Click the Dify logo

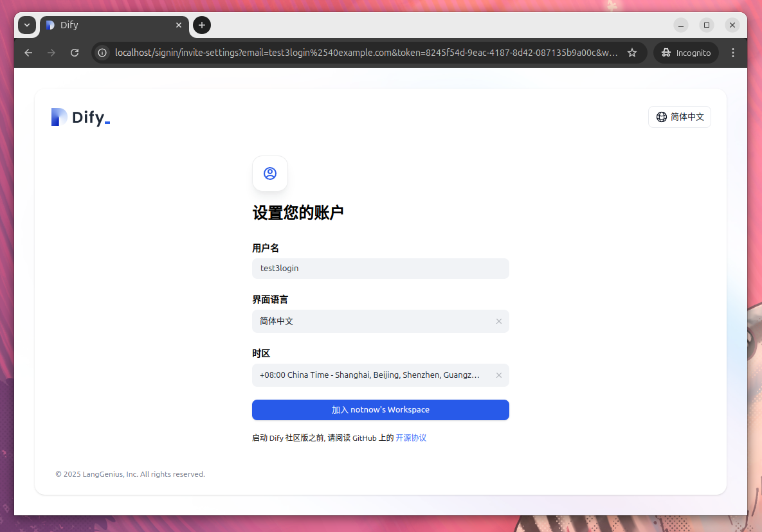click(80, 117)
